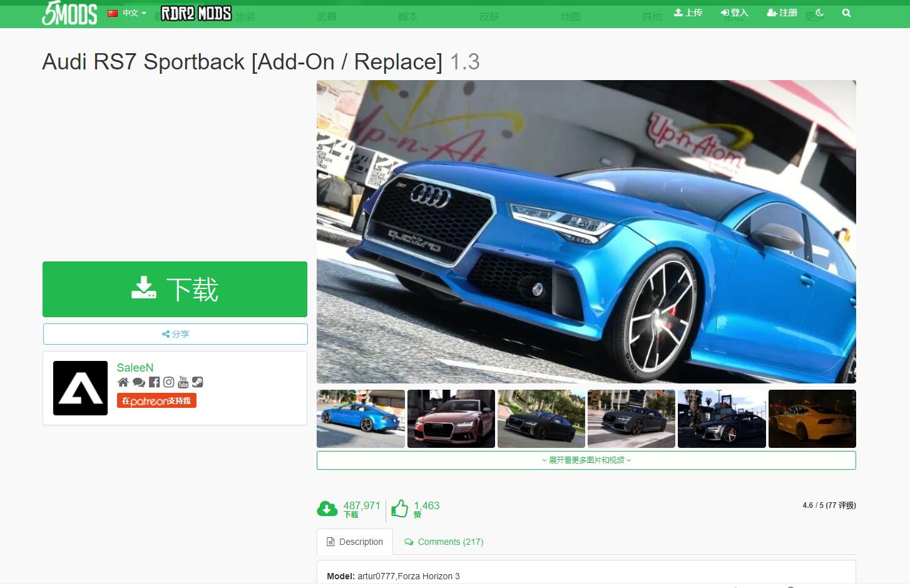Toggle dark mode with moon icon

(x=820, y=13)
